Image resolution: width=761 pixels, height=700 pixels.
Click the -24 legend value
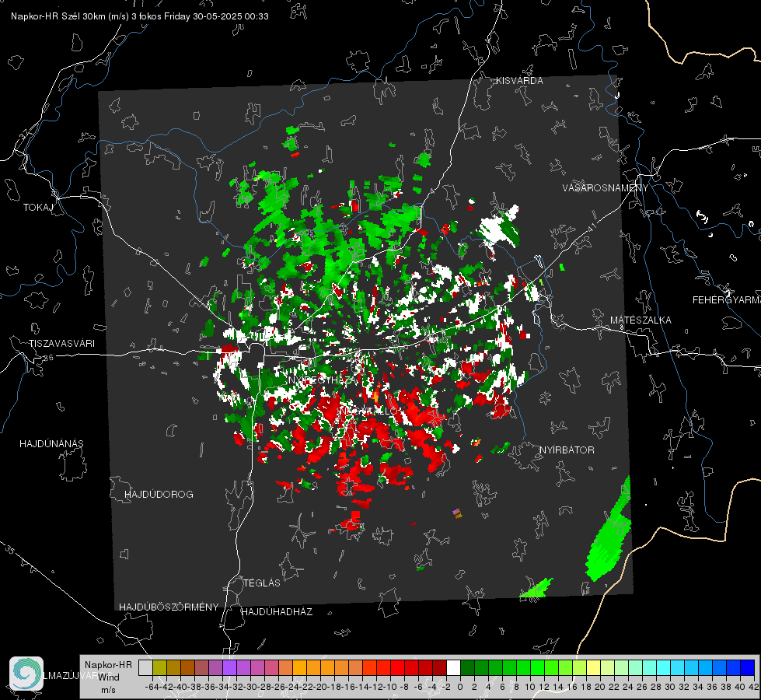pos(292,687)
